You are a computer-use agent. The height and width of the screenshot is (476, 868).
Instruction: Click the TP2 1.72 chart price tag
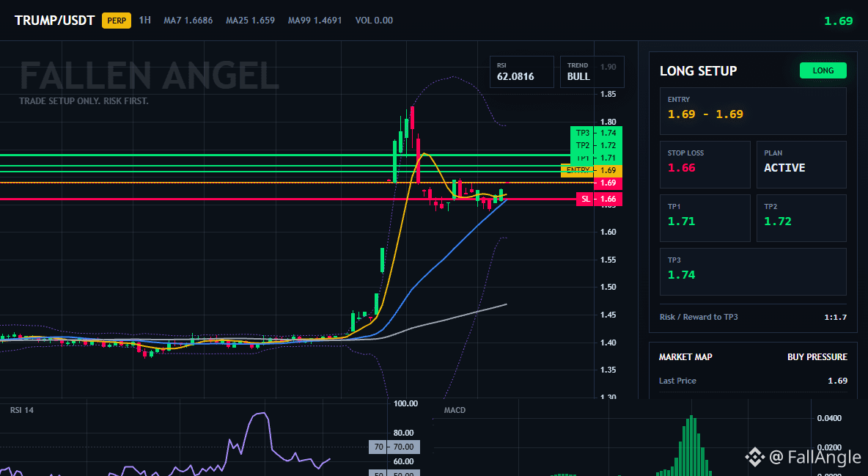tap(596, 145)
